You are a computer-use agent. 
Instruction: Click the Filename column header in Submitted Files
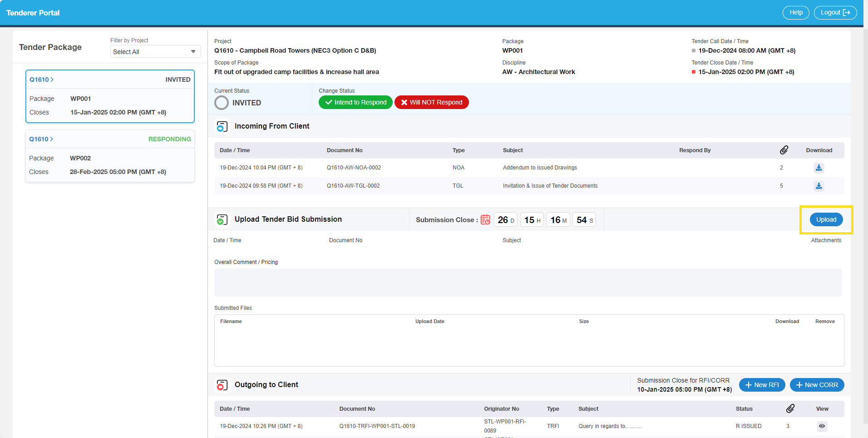(231, 321)
